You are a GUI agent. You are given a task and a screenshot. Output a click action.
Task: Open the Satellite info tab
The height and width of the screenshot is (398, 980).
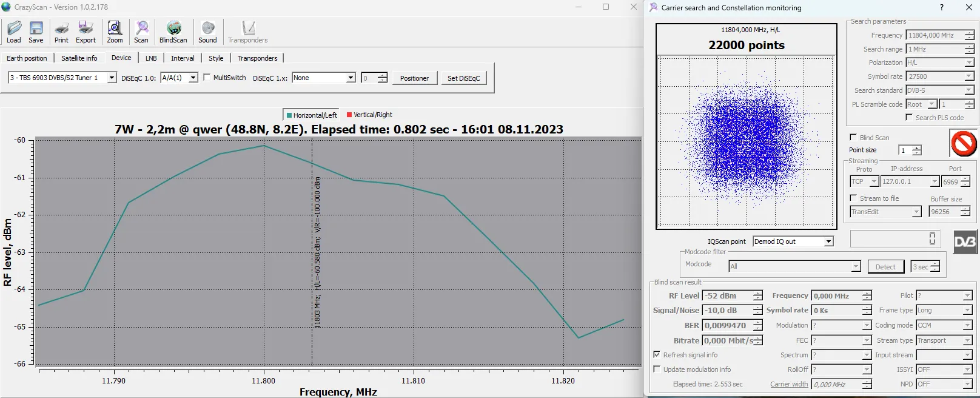79,58
